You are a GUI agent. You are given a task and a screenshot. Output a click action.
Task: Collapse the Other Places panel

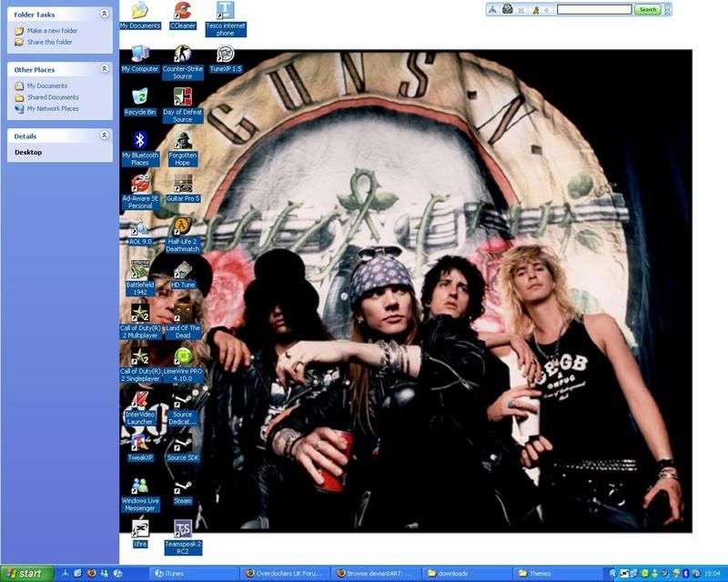105,69
